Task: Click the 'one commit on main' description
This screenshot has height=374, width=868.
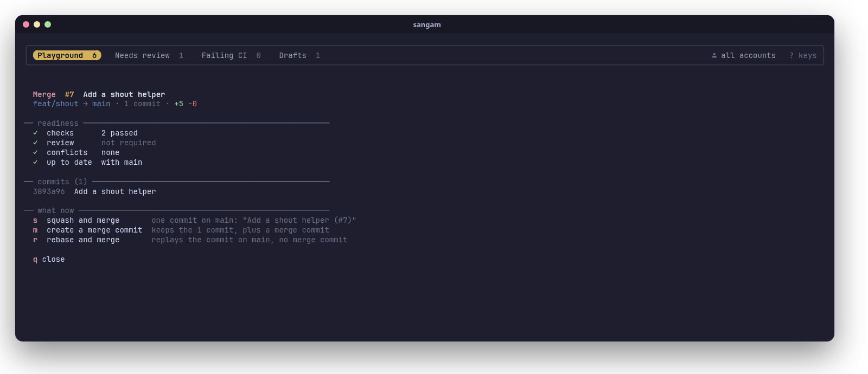Action: click(254, 221)
